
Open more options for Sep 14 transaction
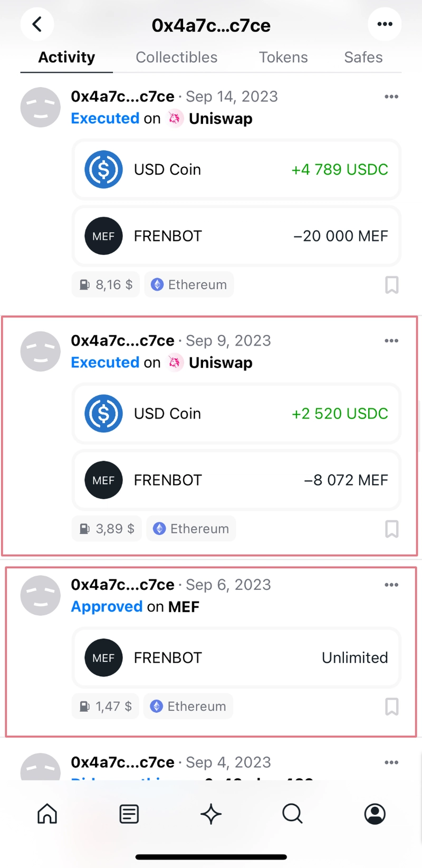(x=391, y=97)
